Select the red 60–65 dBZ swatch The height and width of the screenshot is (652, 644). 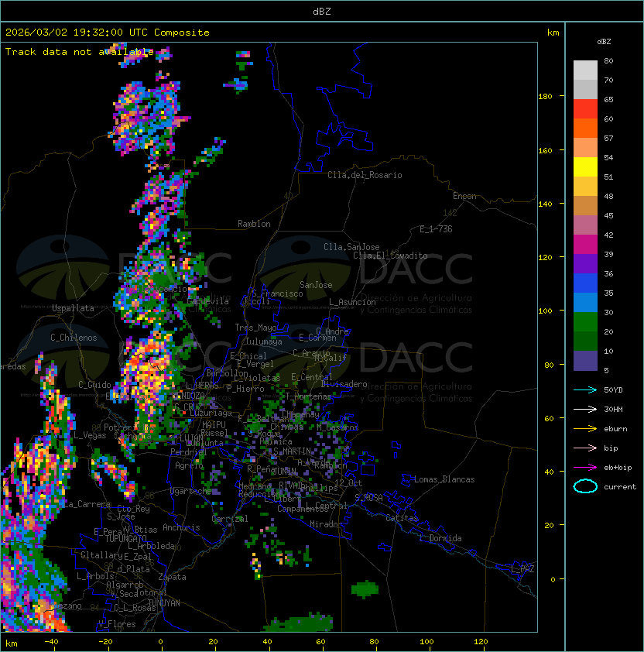pos(585,109)
